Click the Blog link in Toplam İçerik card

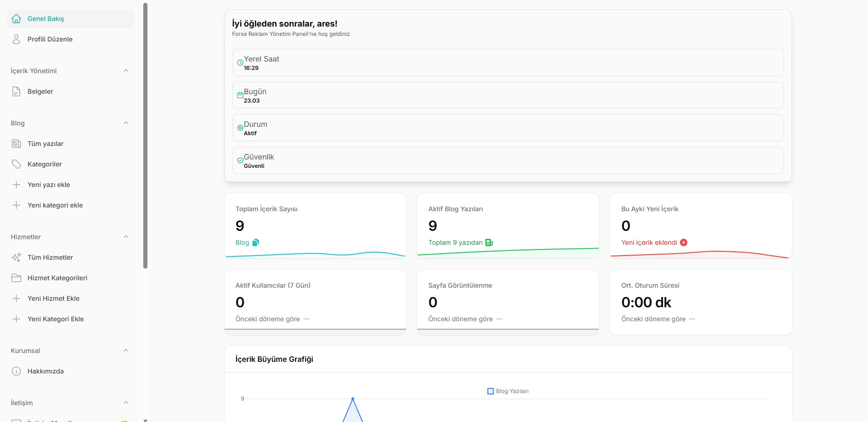[242, 242]
